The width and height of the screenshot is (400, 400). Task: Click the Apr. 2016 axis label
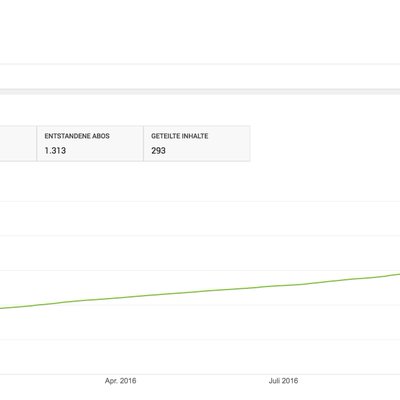[120, 381]
